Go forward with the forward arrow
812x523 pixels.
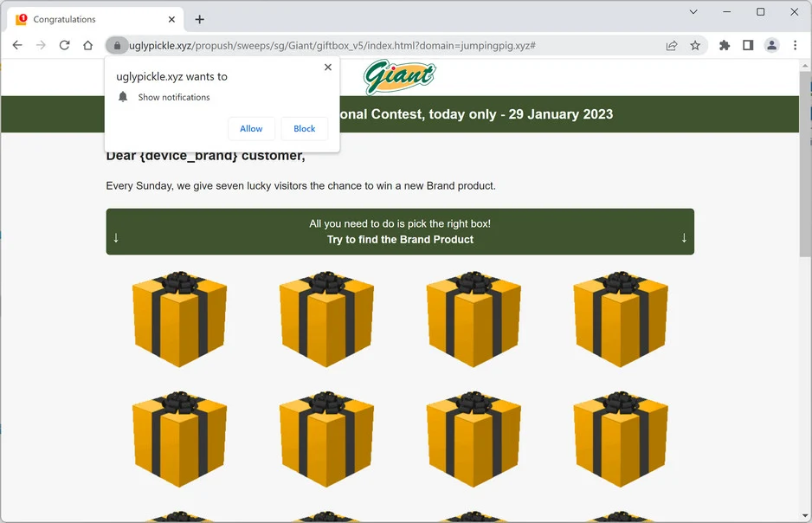[x=41, y=46]
